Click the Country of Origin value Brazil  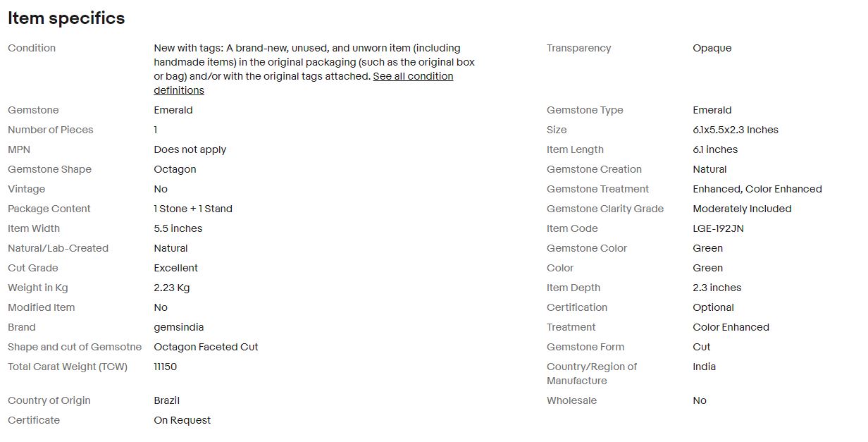point(166,400)
